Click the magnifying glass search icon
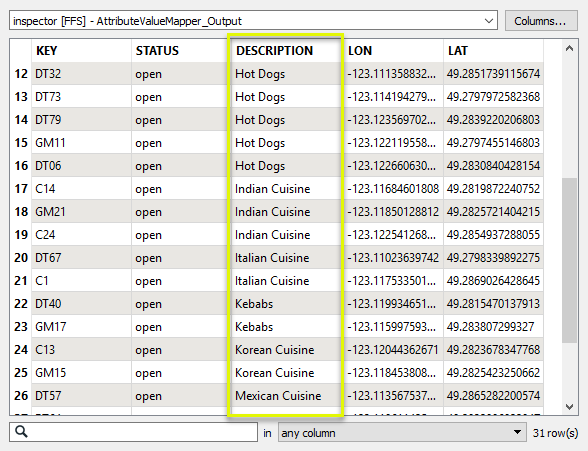This screenshot has width=588, height=451. 21,432
